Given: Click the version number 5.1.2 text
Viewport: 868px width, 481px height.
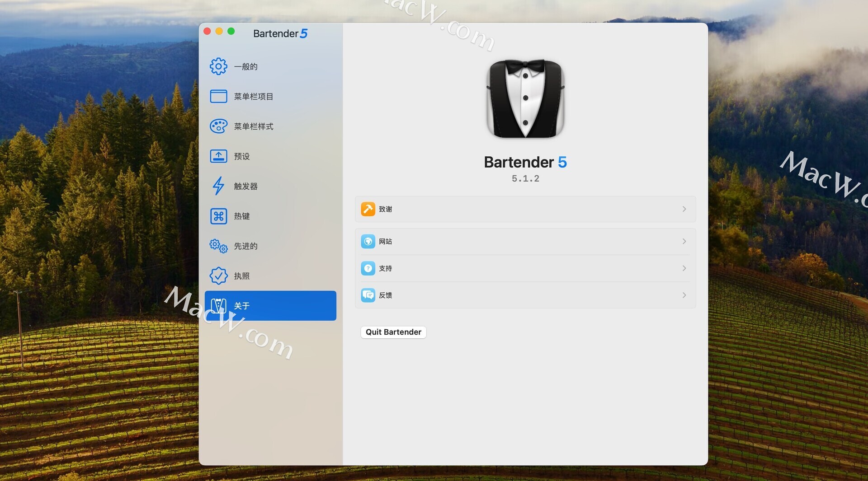Looking at the screenshot, I should [525, 179].
